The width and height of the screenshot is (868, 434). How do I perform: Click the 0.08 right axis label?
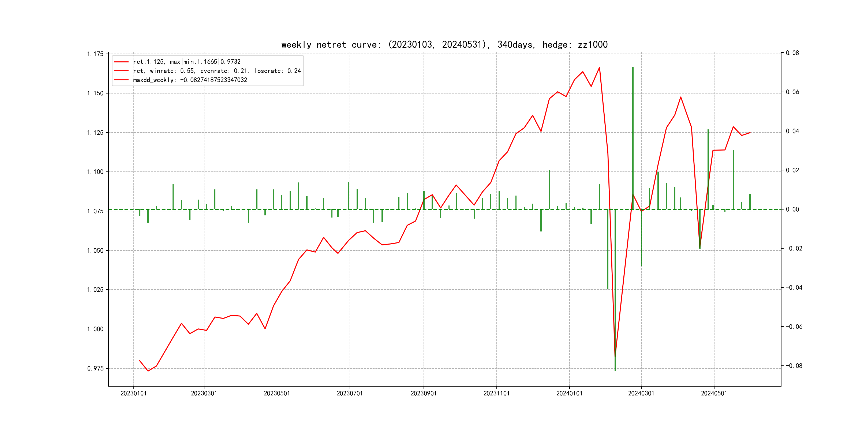[x=792, y=53]
